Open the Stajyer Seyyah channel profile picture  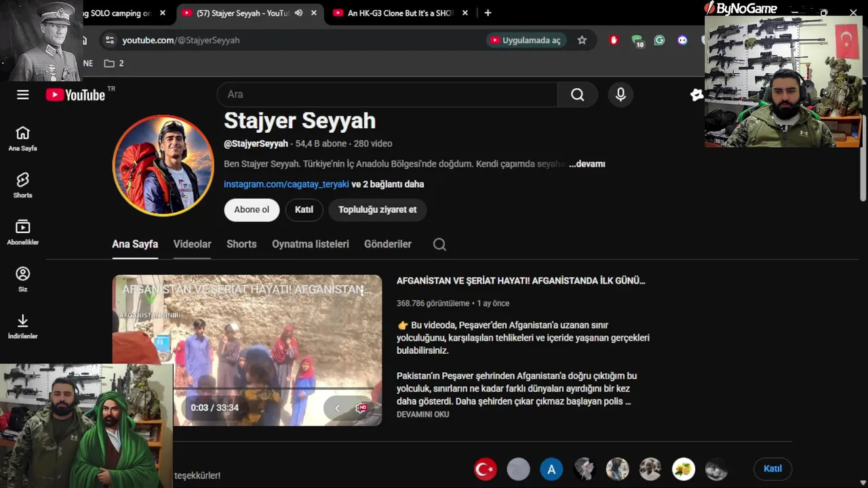pos(163,165)
